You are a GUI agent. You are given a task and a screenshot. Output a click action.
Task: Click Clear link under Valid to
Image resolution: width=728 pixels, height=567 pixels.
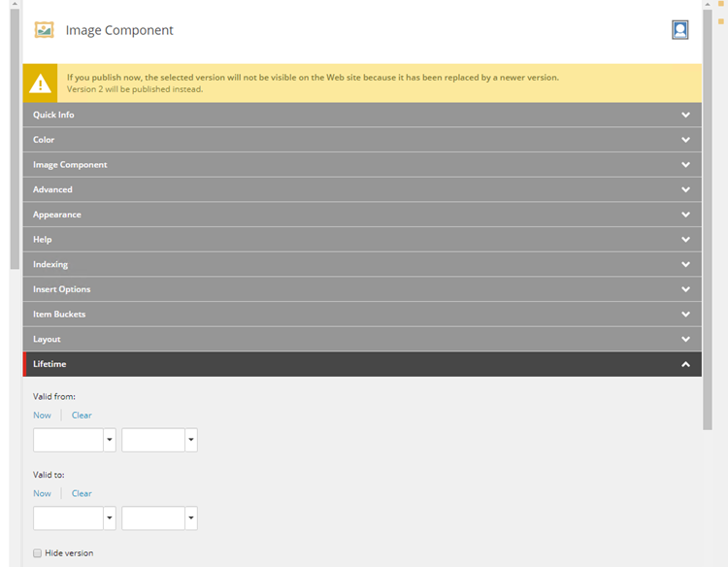82,493
